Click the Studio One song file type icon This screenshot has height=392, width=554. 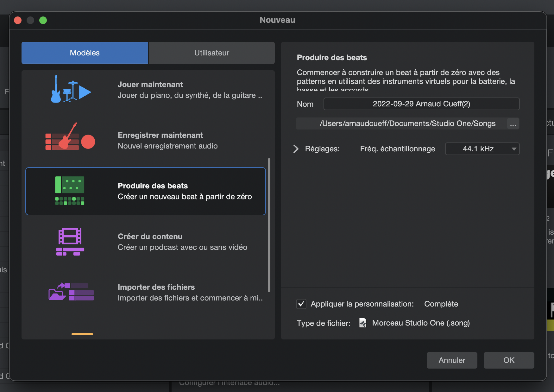[x=363, y=323]
